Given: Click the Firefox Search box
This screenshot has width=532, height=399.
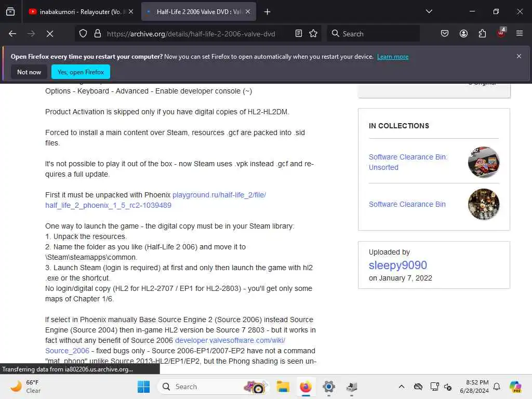Looking at the screenshot, I should 373,34.
